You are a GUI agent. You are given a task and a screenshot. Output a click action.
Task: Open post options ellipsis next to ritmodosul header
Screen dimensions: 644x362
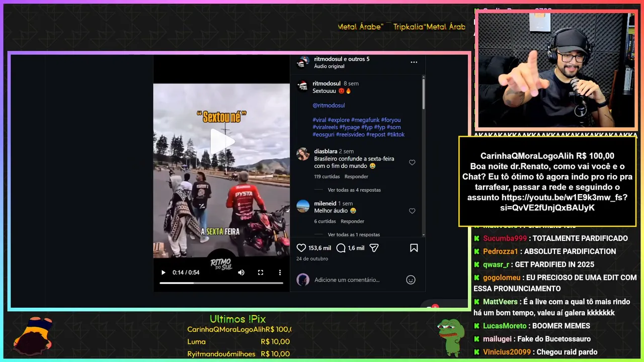coord(414,62)
